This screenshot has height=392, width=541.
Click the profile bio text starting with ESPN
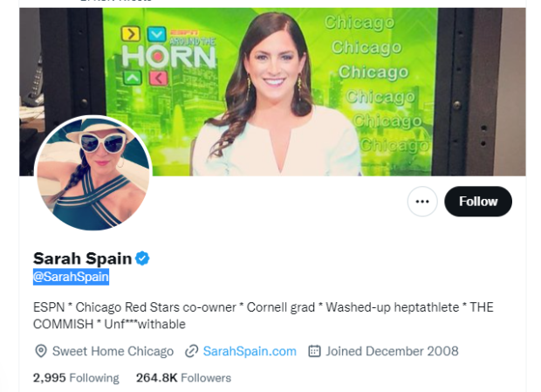(x=264, y=315)
